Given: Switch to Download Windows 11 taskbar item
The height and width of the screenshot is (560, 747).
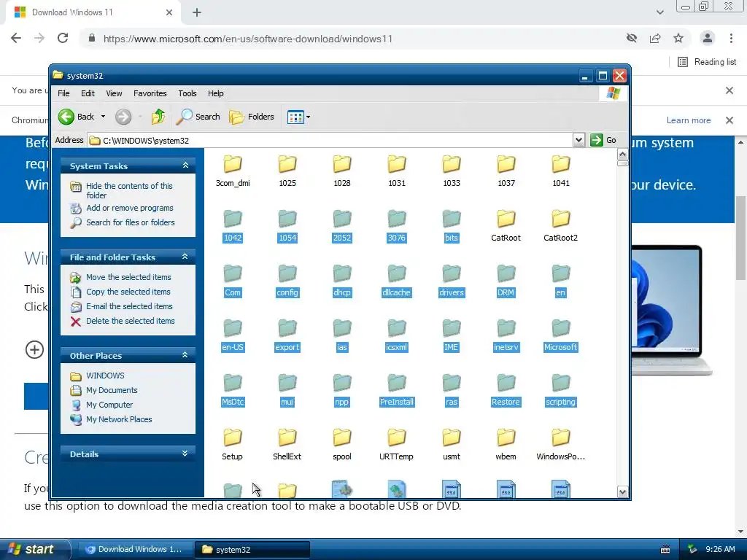Looking at the screenshot, I should [x=134, y=550].
